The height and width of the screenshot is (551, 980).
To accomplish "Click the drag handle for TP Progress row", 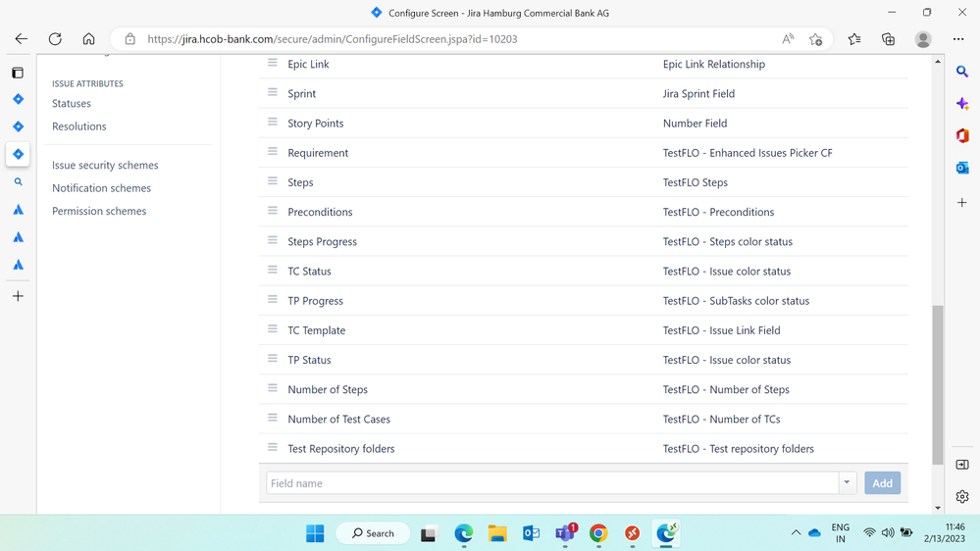I will click(273, 299).
